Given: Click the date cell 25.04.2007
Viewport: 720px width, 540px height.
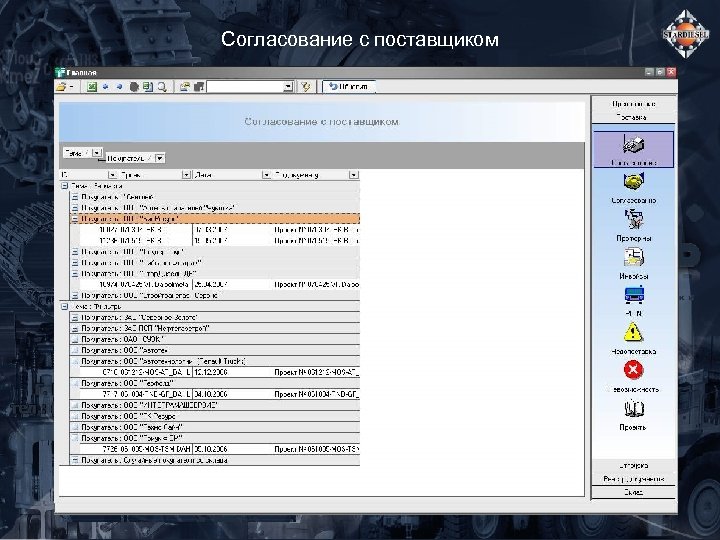Looking at the screenshot, I should [x=232, y=285].
